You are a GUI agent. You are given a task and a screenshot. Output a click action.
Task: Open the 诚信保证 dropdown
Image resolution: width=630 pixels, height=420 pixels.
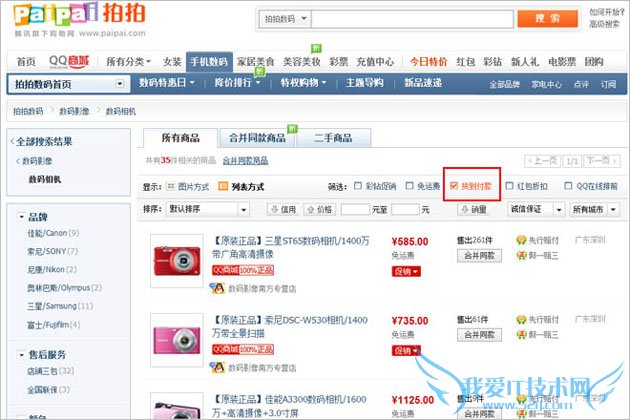[x=536, y=209]
